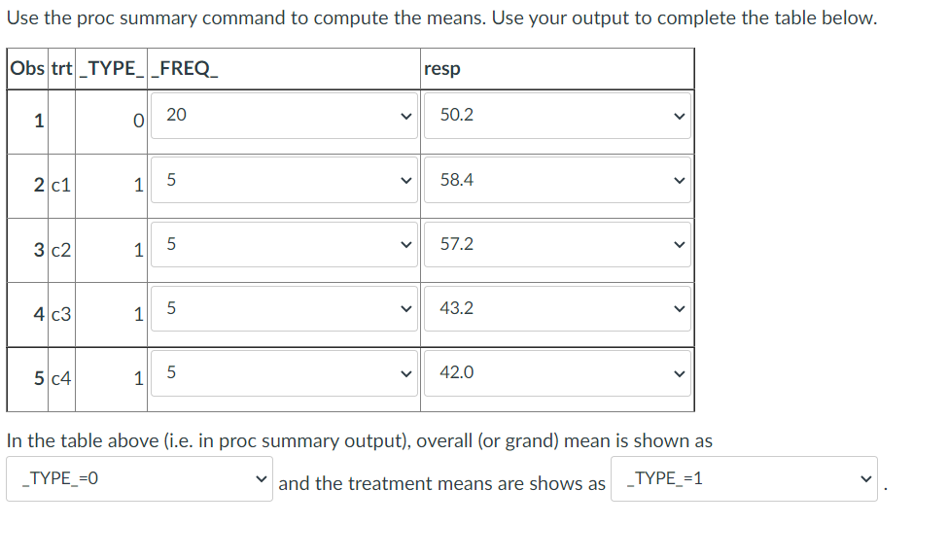
Task: Open the resp dropdown showing 43.2
Action: click(556, 308)
